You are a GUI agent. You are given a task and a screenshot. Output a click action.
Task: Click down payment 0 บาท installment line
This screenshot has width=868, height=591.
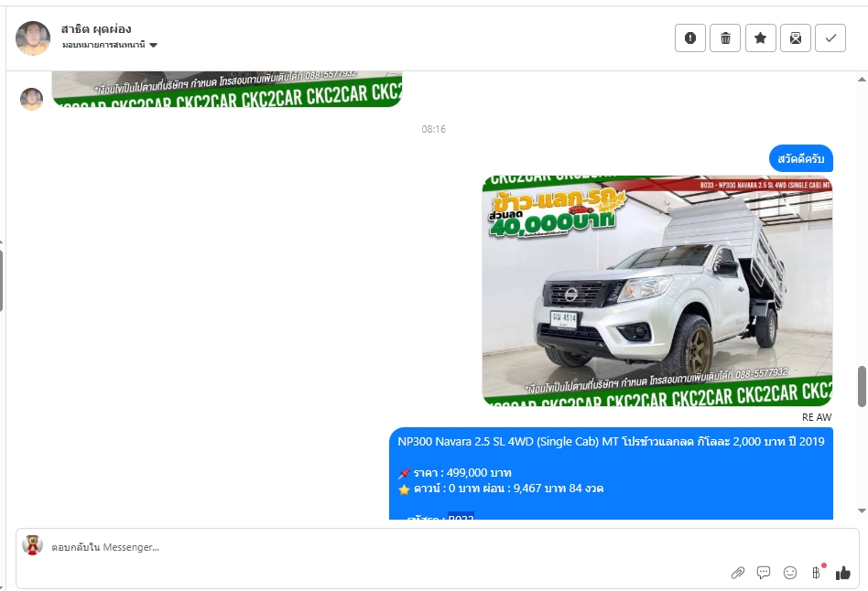[501, 489]
